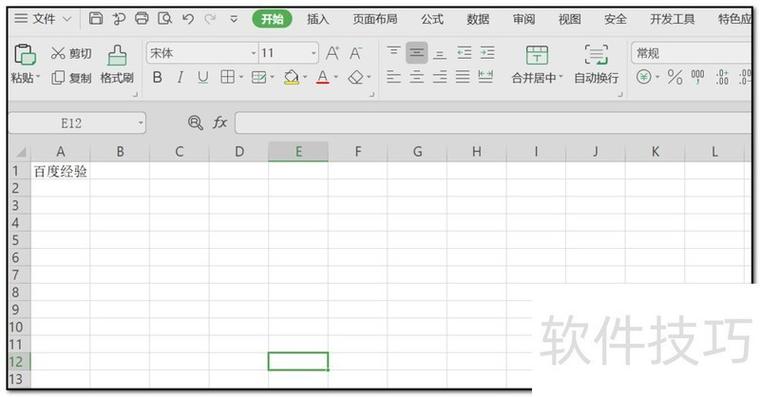Open Print Preview icon

coord(165,18)
